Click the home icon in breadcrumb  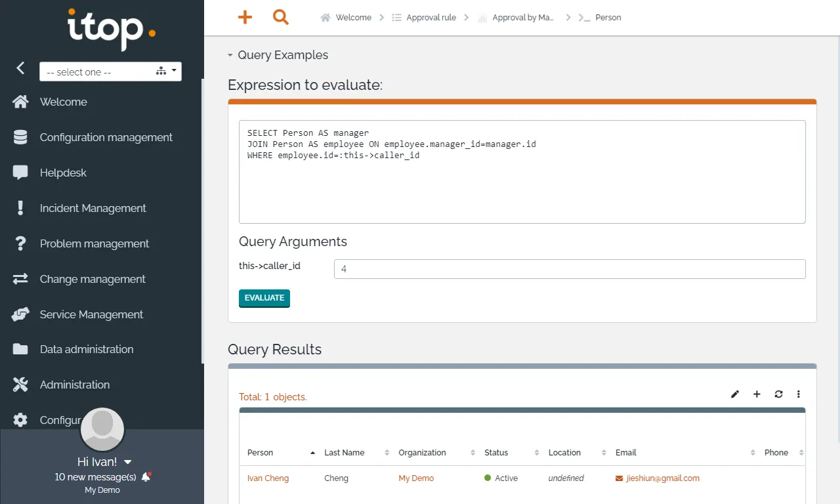pyautogui.click(x=325, y=18)
